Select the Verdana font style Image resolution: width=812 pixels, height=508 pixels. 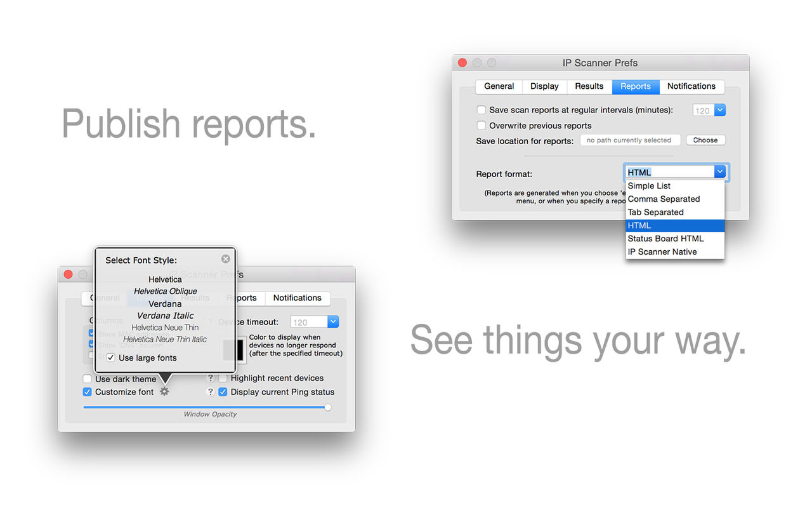pos(165,304)
